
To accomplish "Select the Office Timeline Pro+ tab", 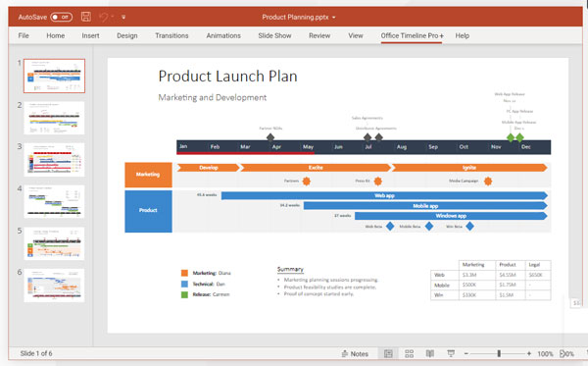I will coord(412,35).
